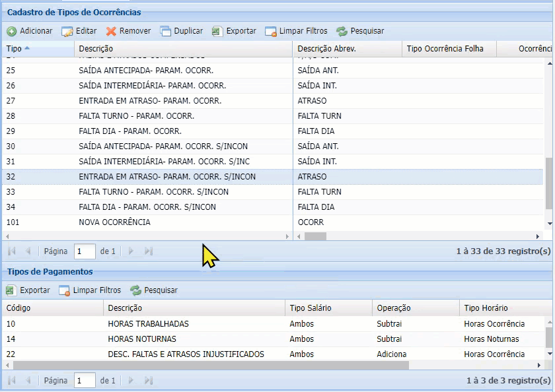Screen dimensions: 555x392
Task: Select row 101 NOVA OCORRÊNCIA
Action: tap(114, 222)
